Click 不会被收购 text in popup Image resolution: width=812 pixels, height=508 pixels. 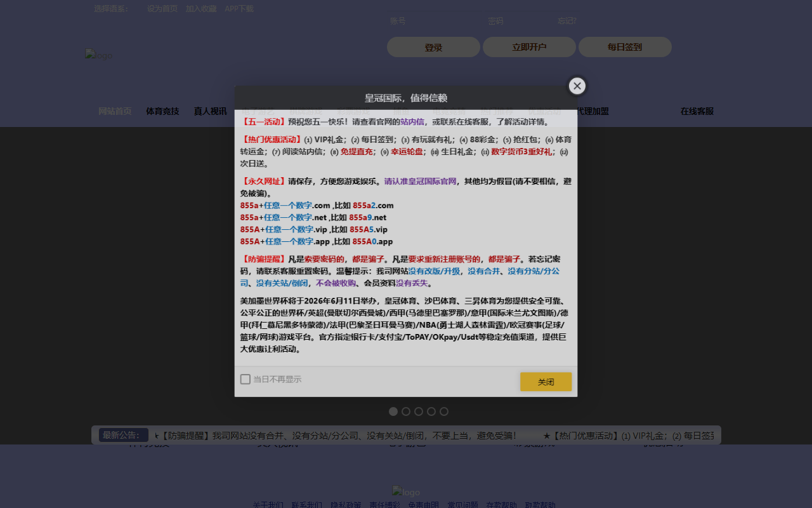pos(336,283)
